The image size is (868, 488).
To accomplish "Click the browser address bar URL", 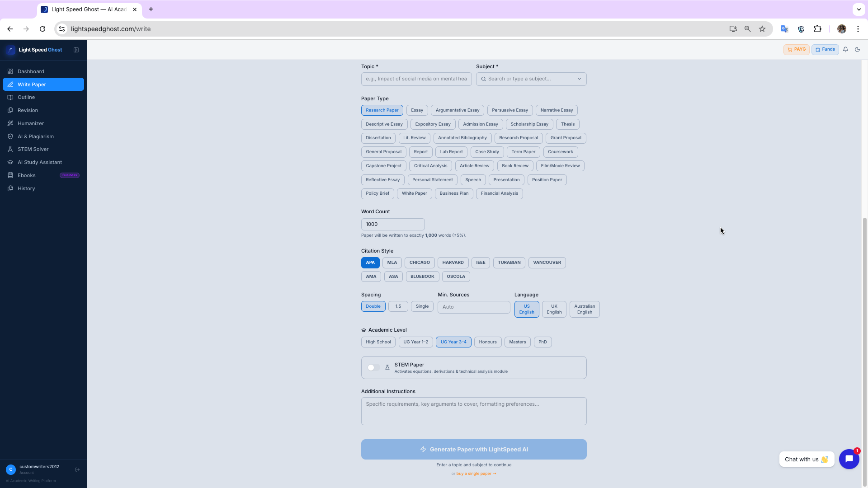I will (111, 29).
